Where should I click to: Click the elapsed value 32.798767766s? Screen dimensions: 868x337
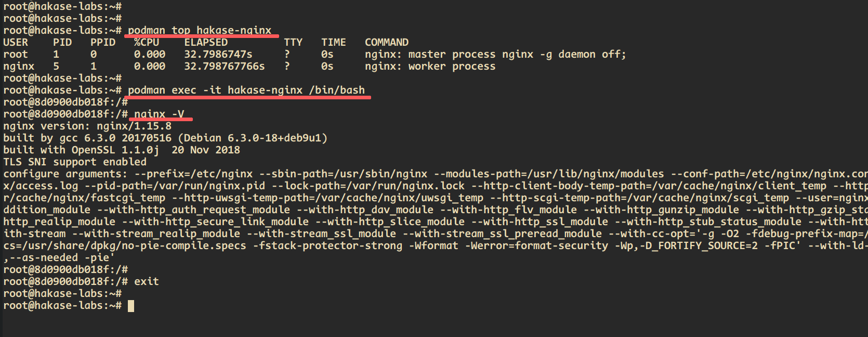tap(225, 67)
